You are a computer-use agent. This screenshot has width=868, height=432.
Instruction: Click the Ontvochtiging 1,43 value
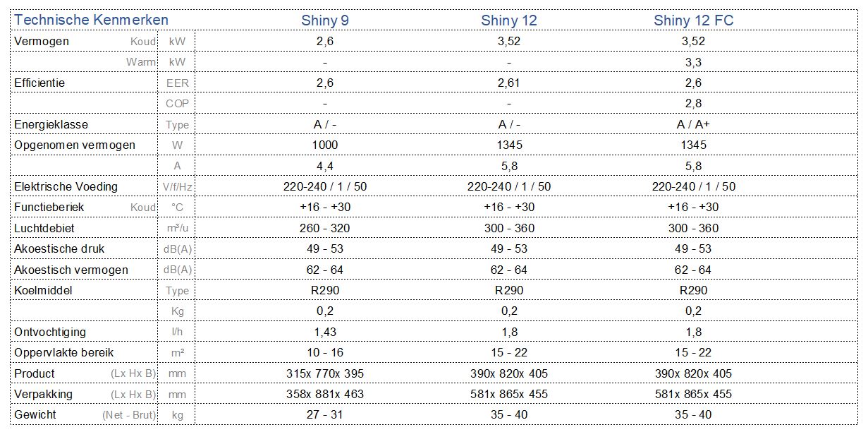coord(325,332)
